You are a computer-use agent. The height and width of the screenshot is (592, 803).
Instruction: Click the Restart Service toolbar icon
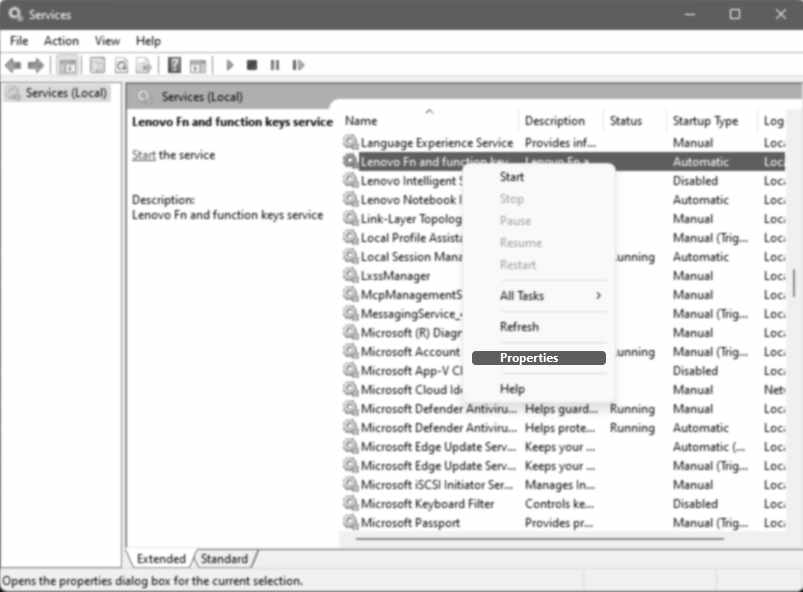[297, 65]
